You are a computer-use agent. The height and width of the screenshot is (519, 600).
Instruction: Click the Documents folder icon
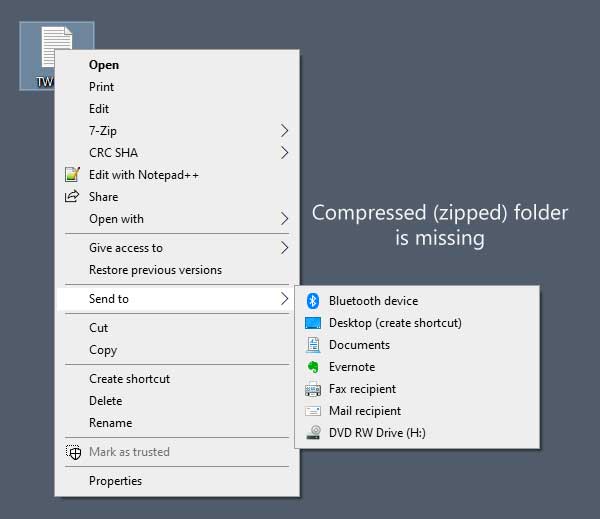[x=312, y=345]
